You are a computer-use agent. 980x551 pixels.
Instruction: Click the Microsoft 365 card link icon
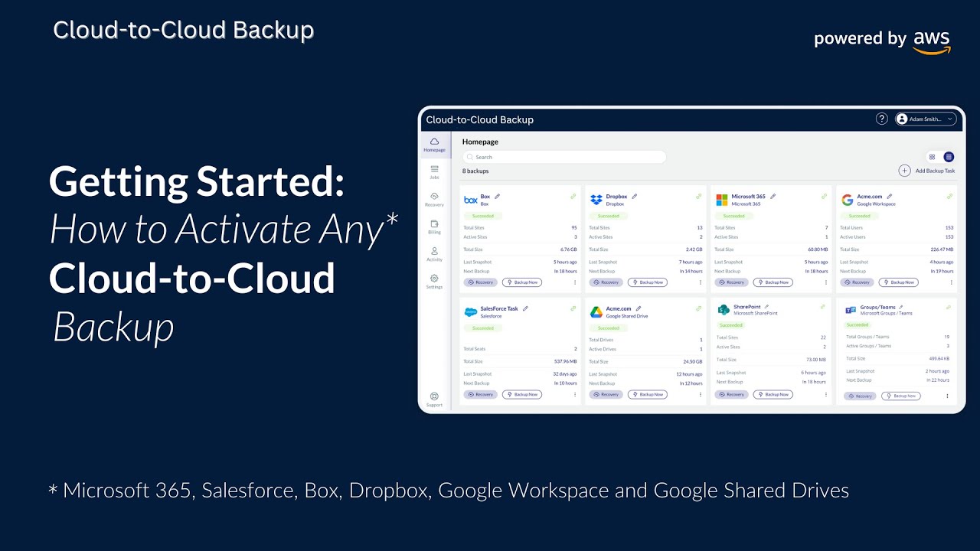[824, 197]
